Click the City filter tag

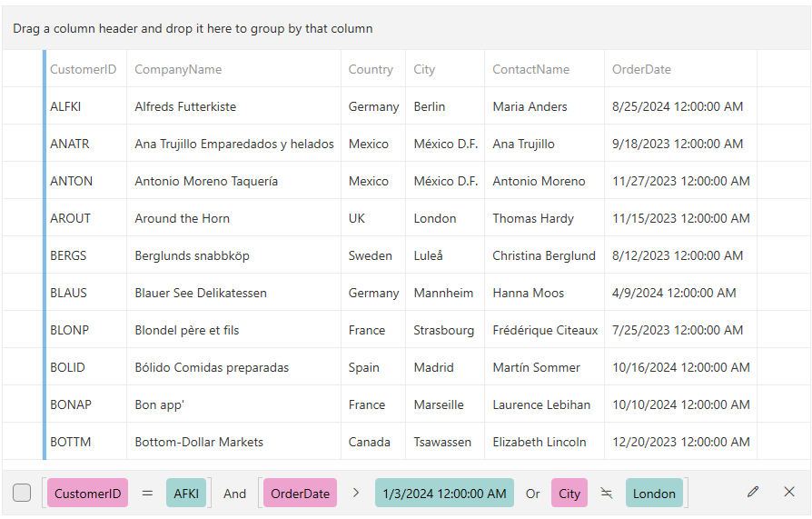[569, 494]
